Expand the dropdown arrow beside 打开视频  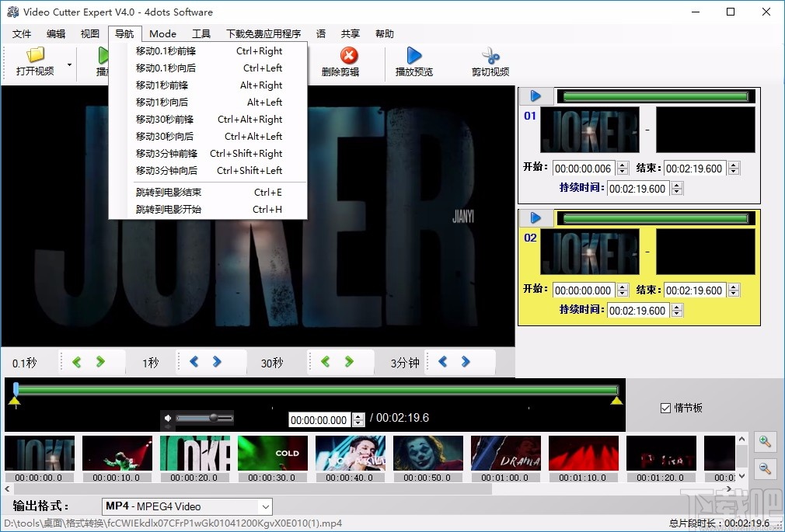click(x=68, y=66)
